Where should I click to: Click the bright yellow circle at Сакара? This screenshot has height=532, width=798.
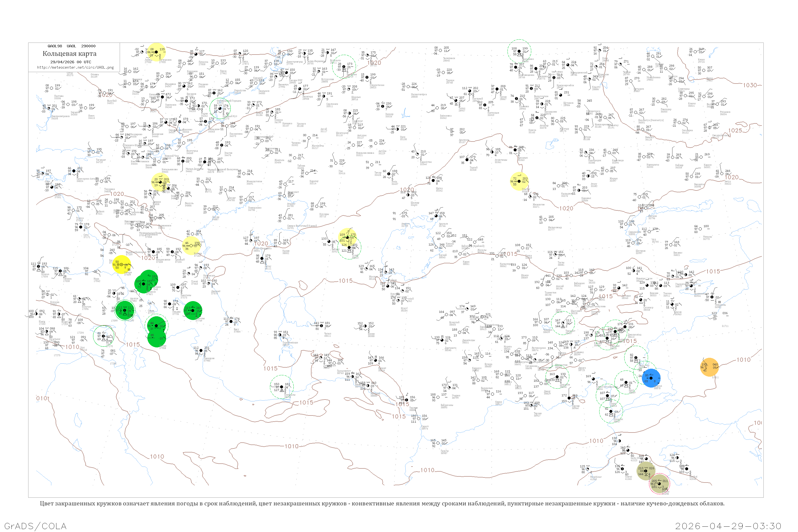point(122,265)
